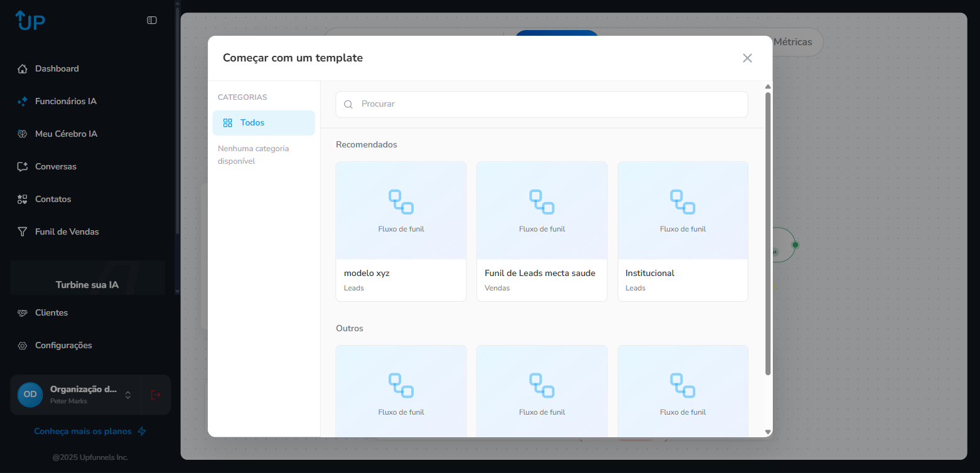980x473 pixels.
Task: Expand the organization switcher chevrons
Action: point(128,395)
